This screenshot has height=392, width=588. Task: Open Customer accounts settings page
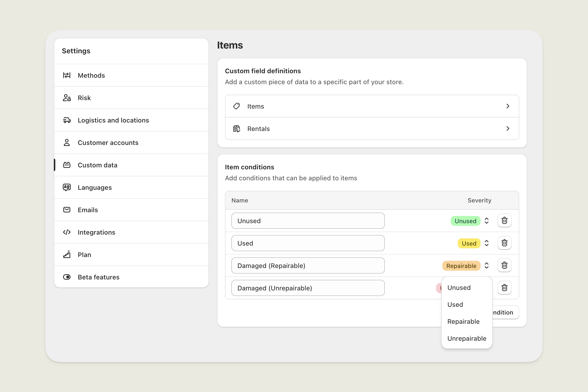pyautogui.click(x=108, y=142)
